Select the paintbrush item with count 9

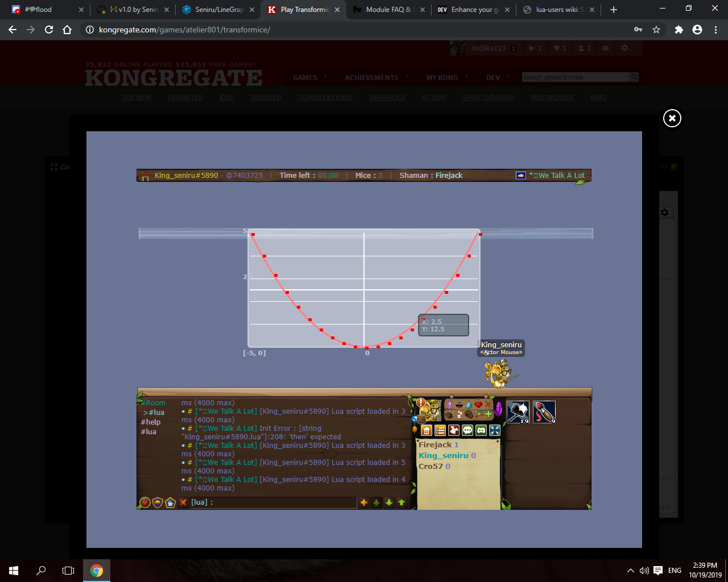click(x=544, y=412)
